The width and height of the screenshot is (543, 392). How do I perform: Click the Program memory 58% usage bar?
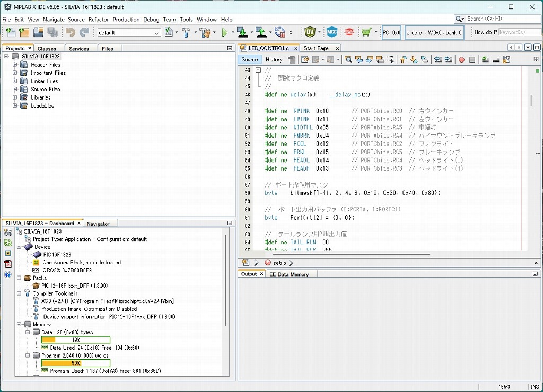tap(76, 363)
